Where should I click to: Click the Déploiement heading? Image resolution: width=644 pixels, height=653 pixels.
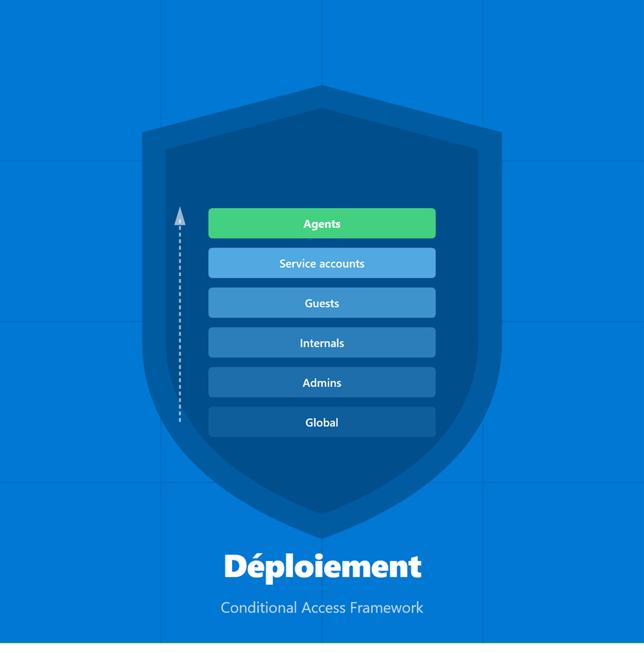click(322, 567)
